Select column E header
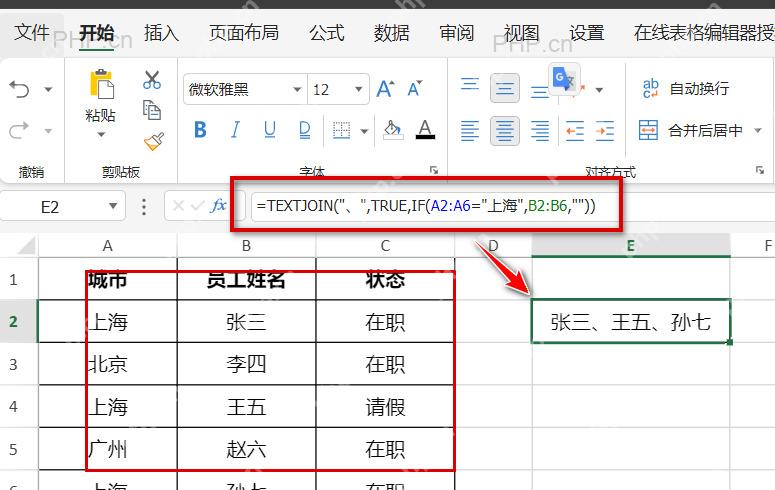Image resolution: width=775 pixels, height=490 pixels. [x=631, y=245]
